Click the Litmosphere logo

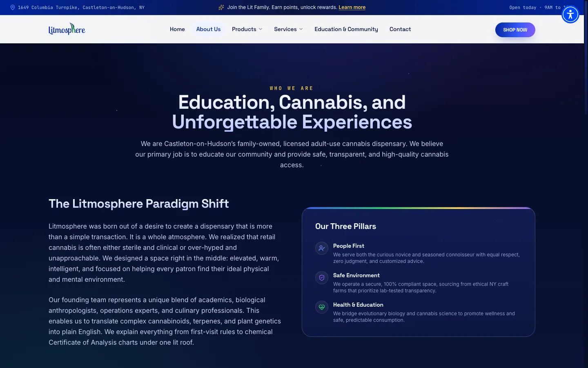67,29
